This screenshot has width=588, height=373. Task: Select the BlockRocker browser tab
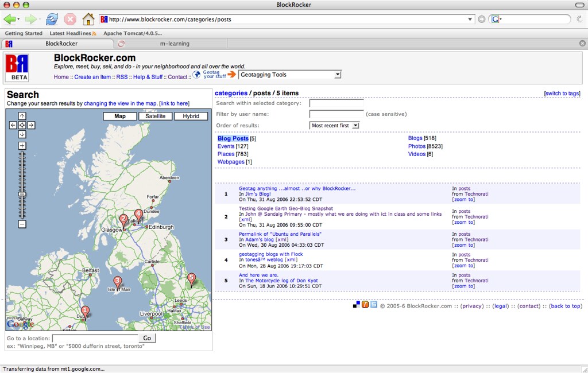tap(57, 44)
